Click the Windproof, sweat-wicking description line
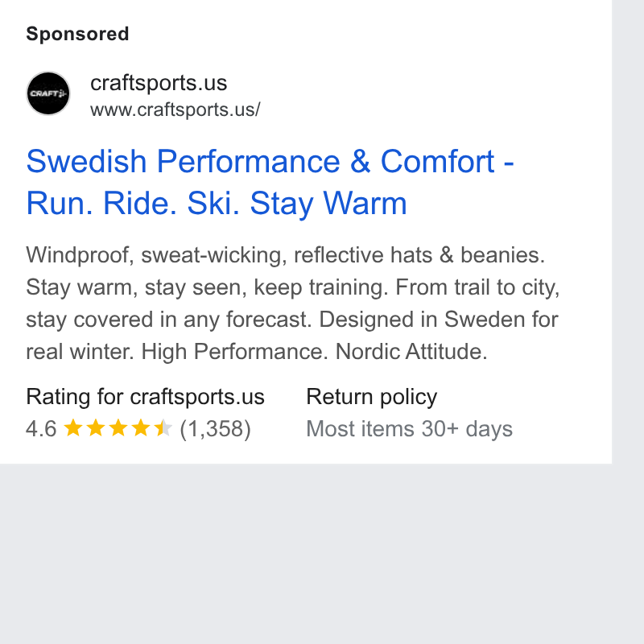This screenshot has width=644, height=644. pyautogui.click(x=286, y=255)
